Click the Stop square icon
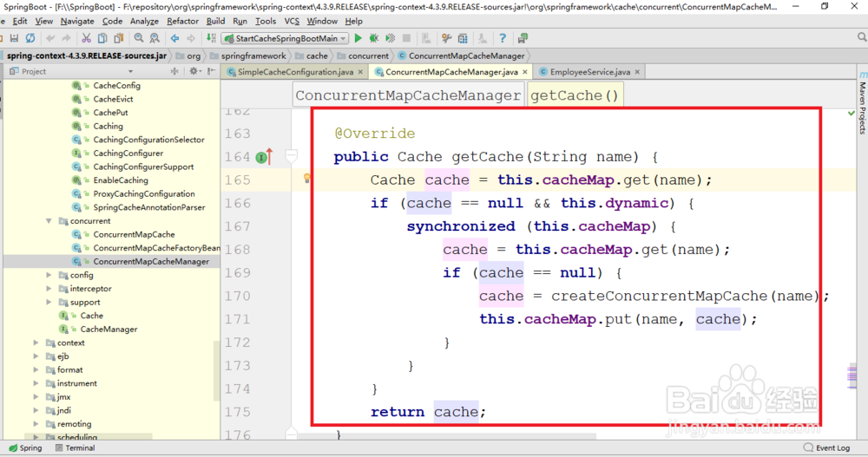 coord(406,38)
